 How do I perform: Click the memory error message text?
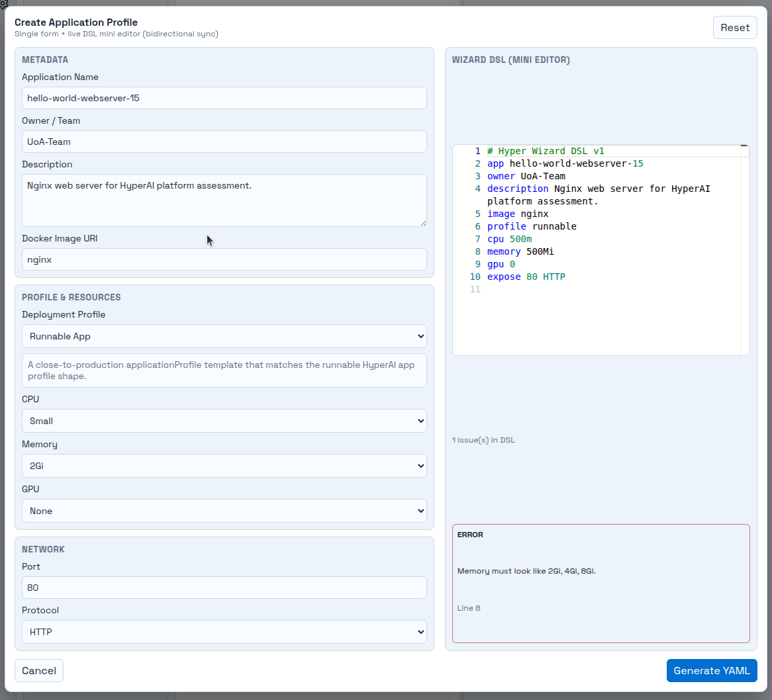tap(526, 571)
